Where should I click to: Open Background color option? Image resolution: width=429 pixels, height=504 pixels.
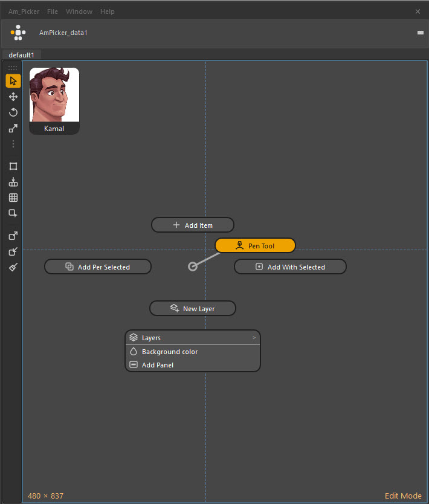point(193,352)
